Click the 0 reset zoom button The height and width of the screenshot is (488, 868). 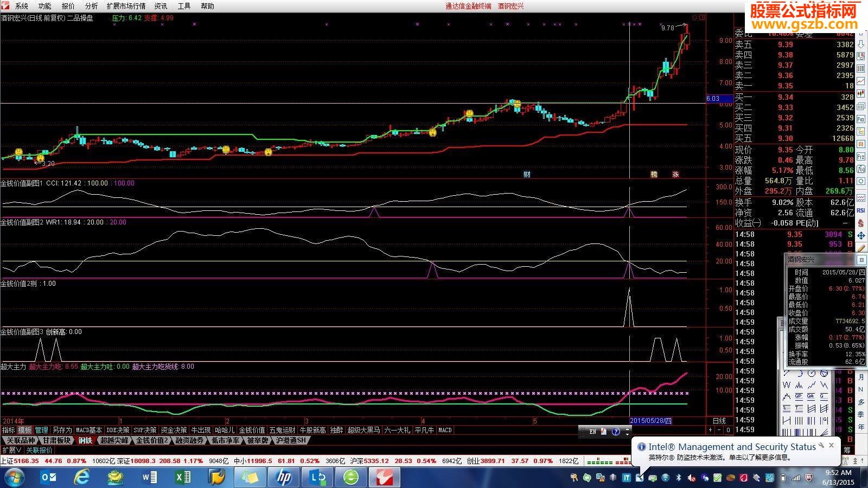point(729,430)
